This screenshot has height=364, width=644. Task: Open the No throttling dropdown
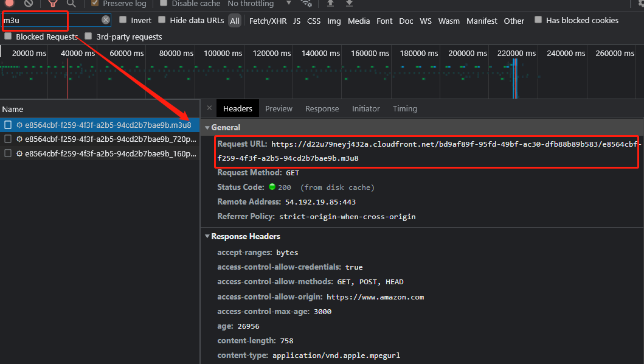coord(259,3)
